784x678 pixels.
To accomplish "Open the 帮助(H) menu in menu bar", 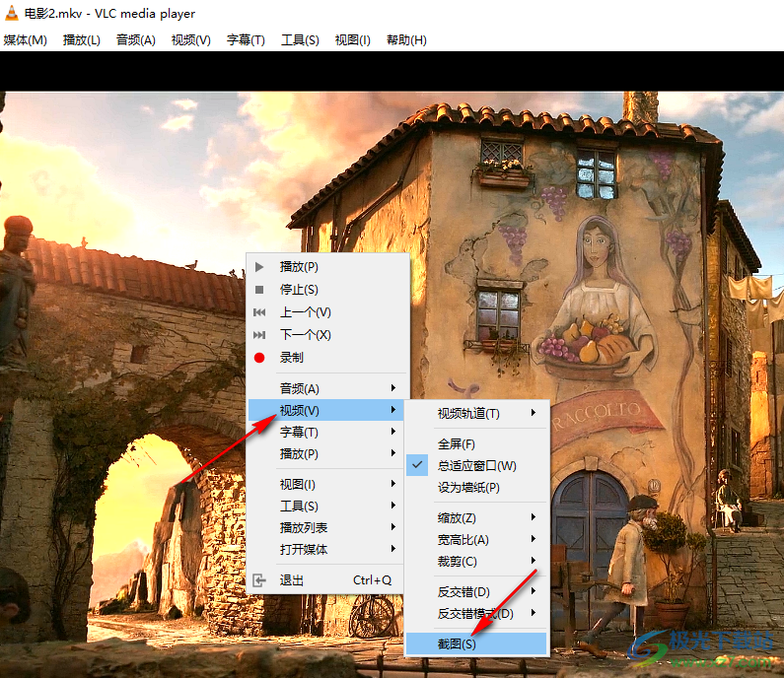I will point(406,40).
